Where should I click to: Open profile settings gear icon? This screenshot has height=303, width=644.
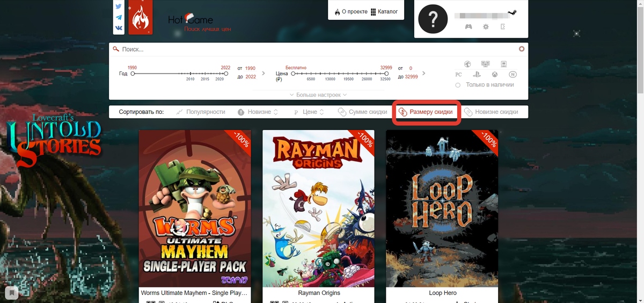pos(486,26)
